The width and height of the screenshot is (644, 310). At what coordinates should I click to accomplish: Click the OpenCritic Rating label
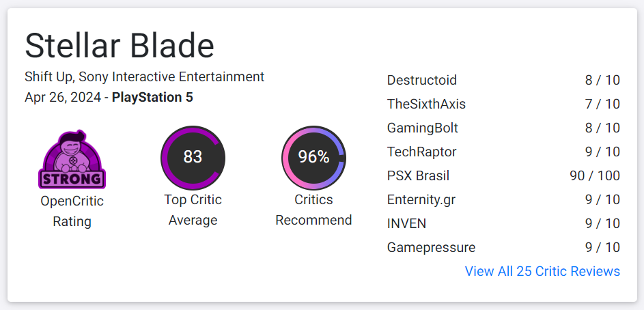pos(72,211)
